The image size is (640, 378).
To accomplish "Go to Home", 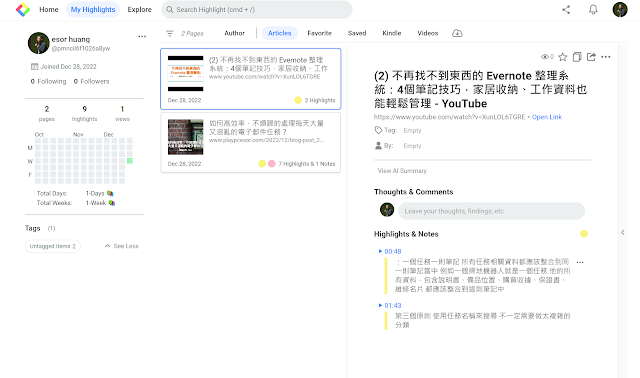I will click(x=49, y=9).
